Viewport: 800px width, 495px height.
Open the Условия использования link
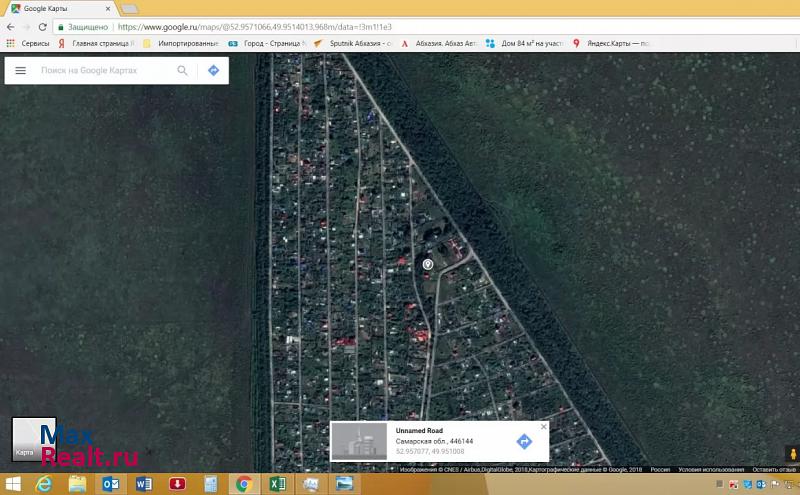click(x=711, y=469)
